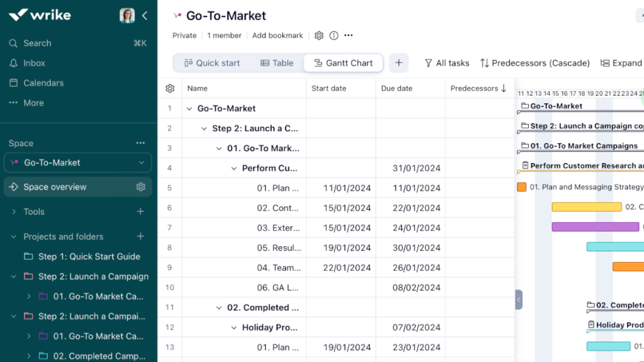Select the Gantt Chart tab
Image resolution: width=644 pixels, height=362 pixels.
coord(343,63)
